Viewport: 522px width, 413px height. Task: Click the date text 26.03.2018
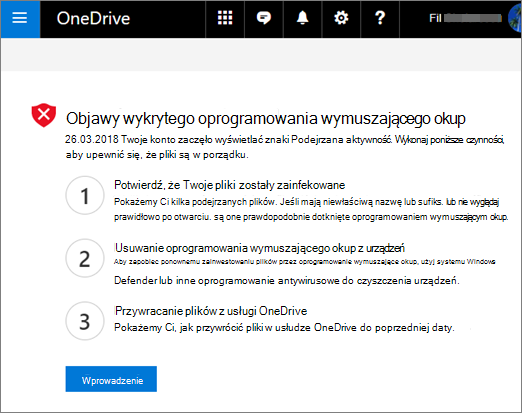92,139
